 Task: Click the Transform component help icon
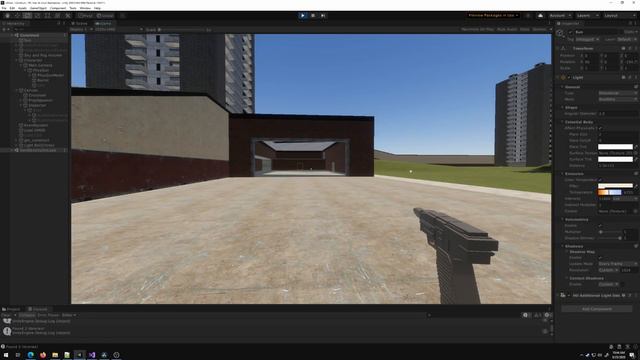pyautogui.click(x=623, y=48)
